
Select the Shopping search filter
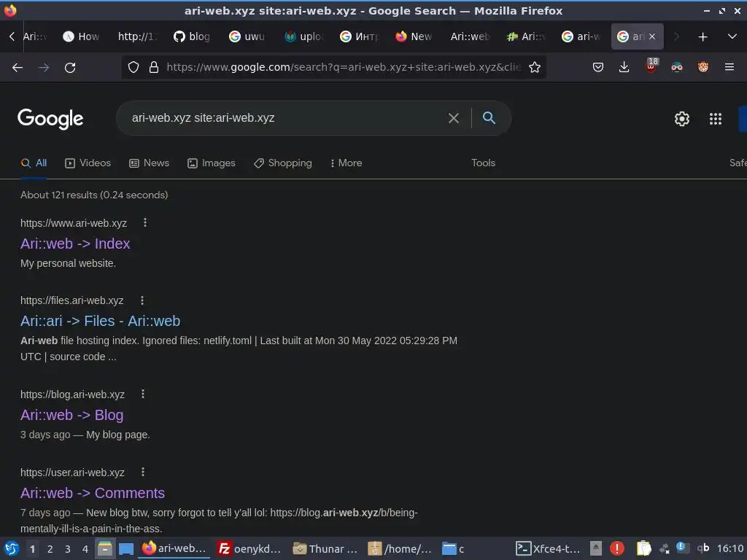[x=283, y=163]
